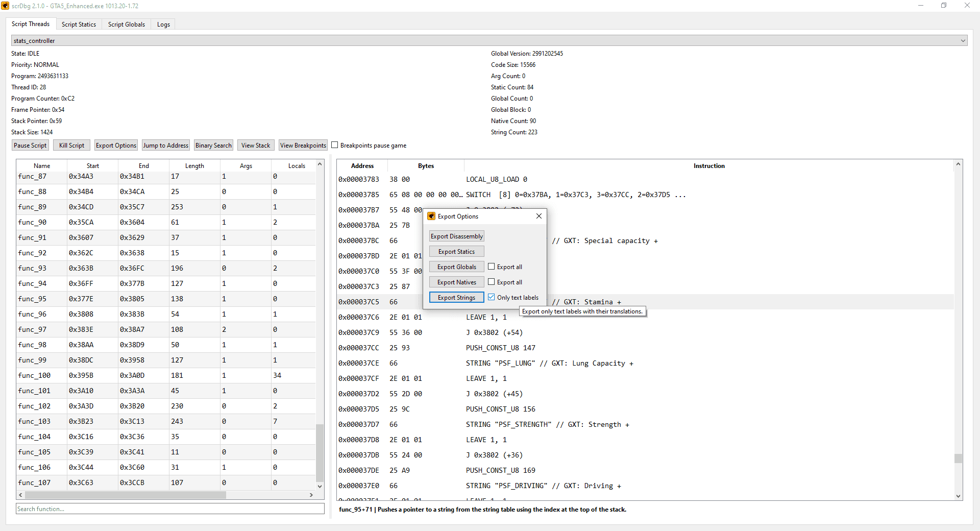
Task: Switch to the Script Statics tab
Action: (x=79, y=24)
